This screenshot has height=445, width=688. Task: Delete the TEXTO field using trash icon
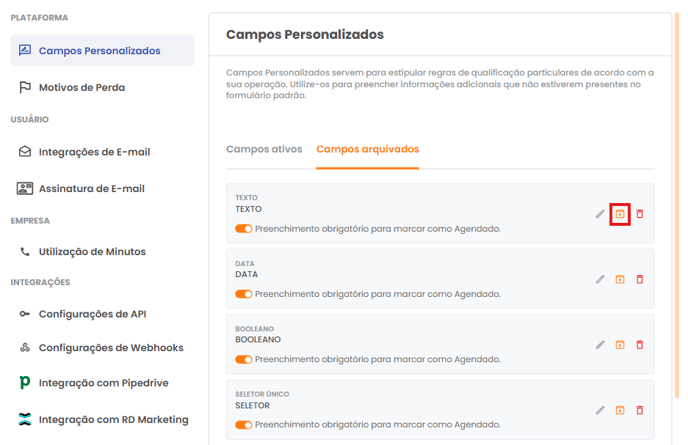(640, 214)
